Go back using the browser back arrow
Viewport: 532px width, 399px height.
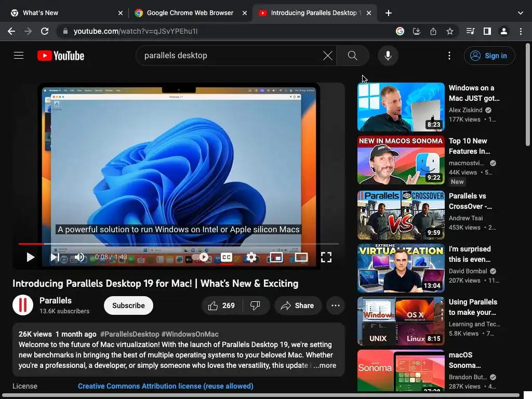(11, 31)
